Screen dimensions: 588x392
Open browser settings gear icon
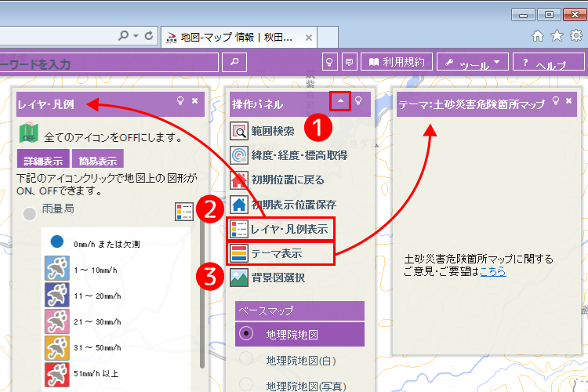click(576, 35)
